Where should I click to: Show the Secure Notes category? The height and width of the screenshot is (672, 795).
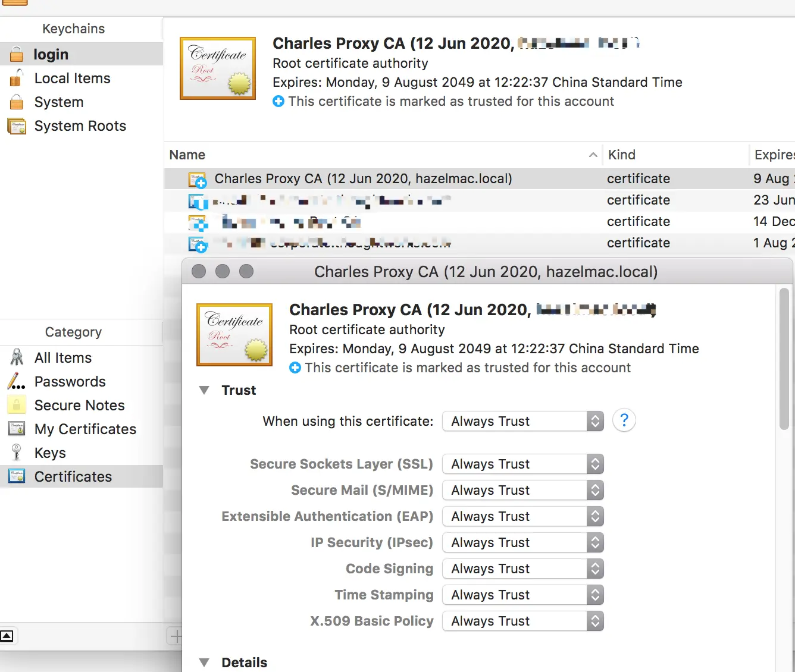pos(82,405)
